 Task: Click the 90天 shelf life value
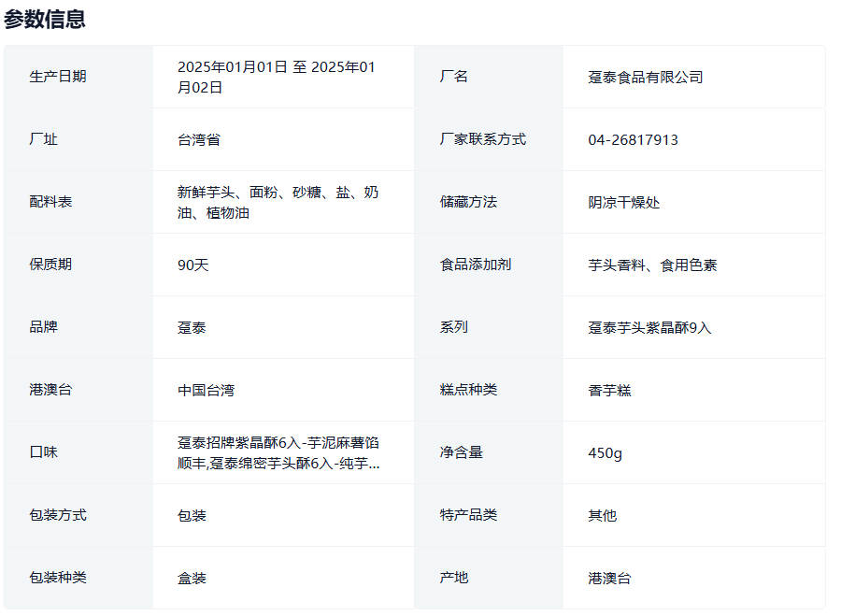(x=192, y=265)
